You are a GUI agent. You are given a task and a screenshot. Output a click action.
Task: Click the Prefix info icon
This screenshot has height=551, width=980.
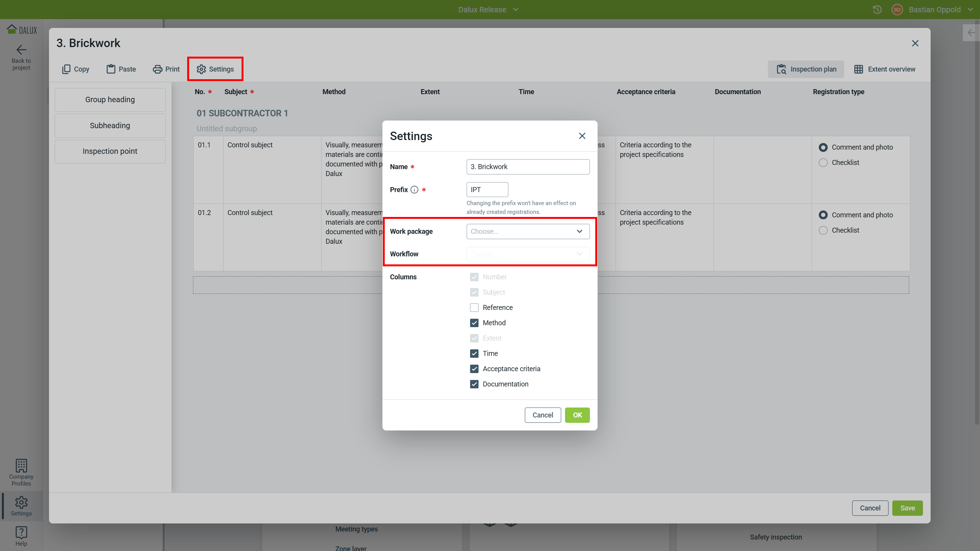[414, 190]
